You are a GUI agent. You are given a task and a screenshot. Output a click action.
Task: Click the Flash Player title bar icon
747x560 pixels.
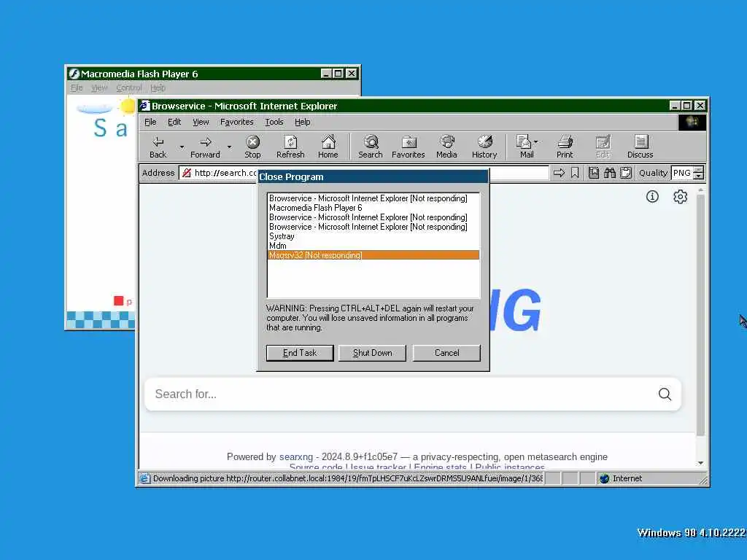(74, 74)
